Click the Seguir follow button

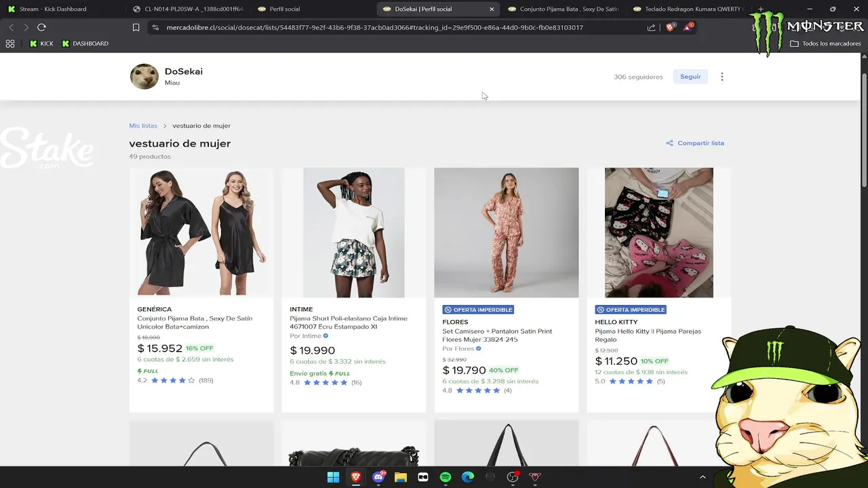690,77
